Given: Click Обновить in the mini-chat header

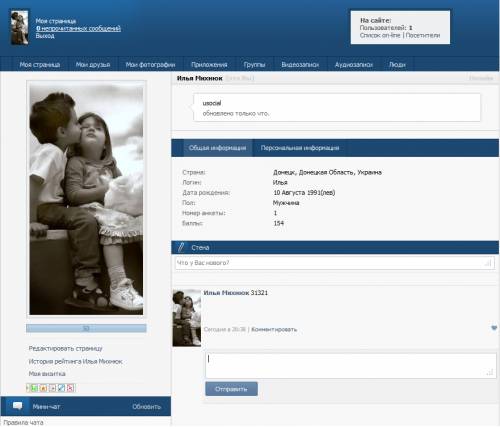Looking at the screenshot, I should pyautogui.click(x=146, y=407).
